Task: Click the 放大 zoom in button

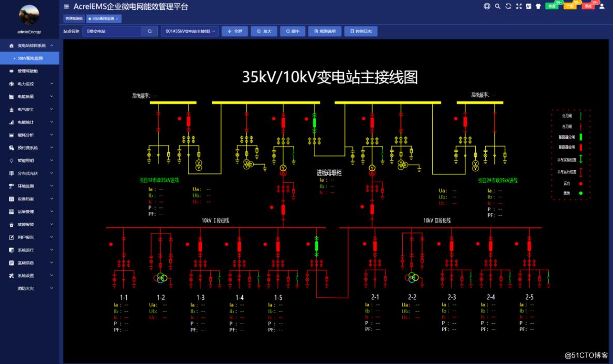Action: click(x=264, y=31)
